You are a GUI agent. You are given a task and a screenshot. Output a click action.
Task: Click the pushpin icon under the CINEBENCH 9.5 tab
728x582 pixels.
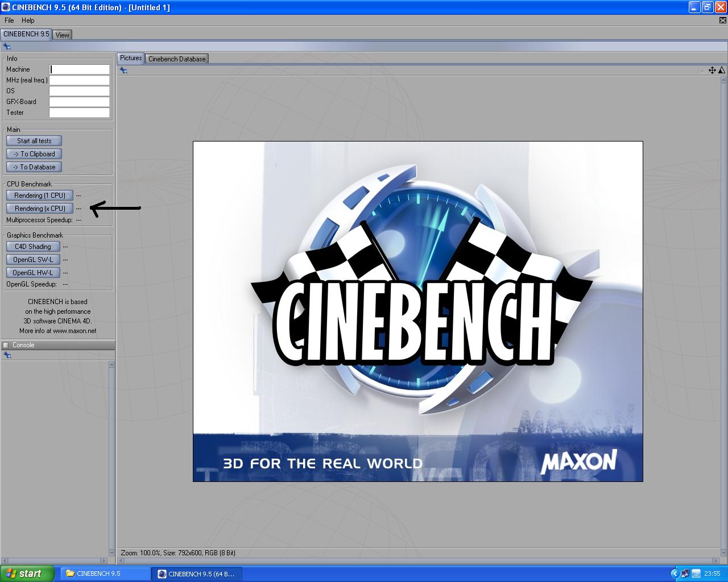(x=7, y=47)
